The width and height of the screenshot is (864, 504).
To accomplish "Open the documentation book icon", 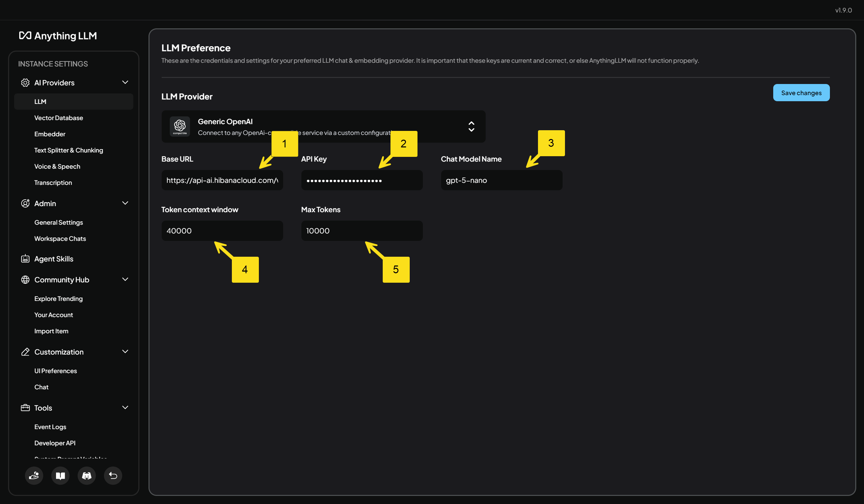I will pos(60,476).
